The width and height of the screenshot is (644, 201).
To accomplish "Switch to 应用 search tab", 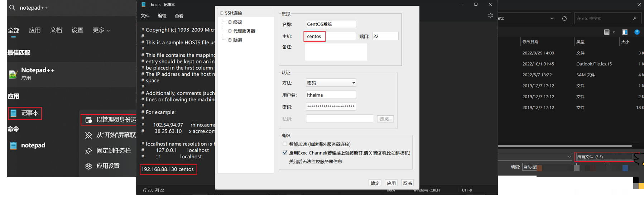I will coord(35,30).
